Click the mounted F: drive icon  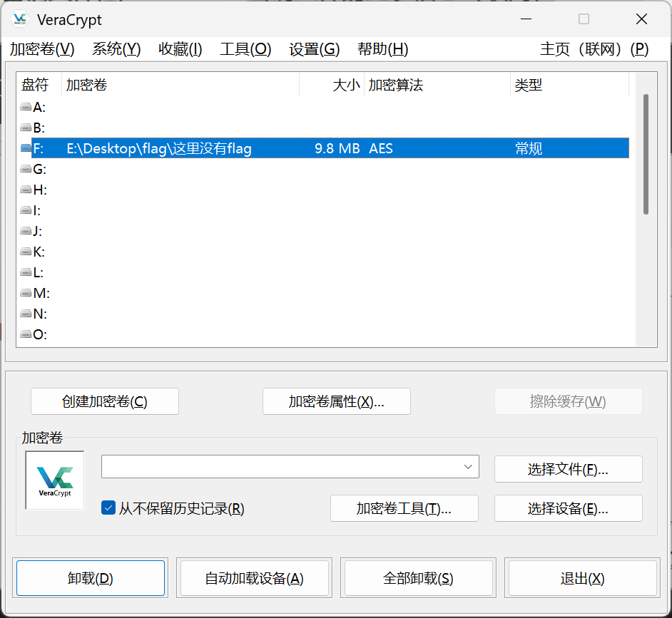tap(26, 148)
